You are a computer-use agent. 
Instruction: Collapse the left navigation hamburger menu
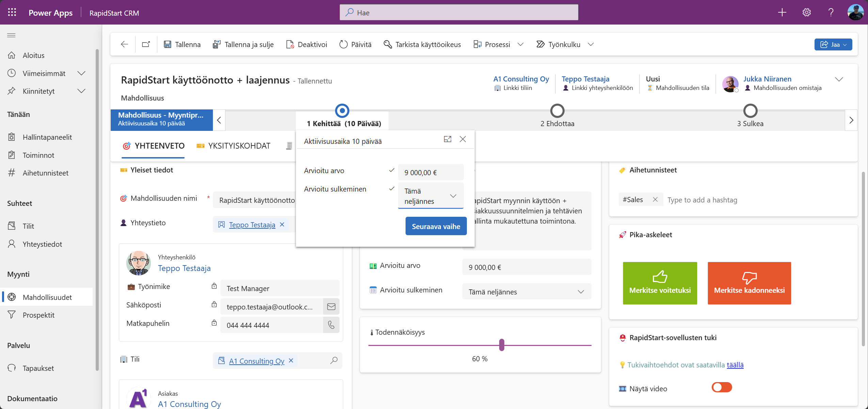coord(11,35)
